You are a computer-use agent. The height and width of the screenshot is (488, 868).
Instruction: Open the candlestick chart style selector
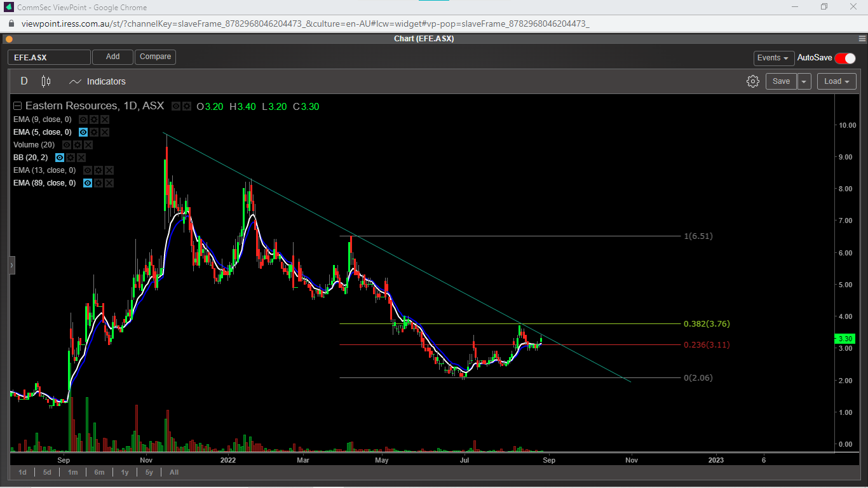46,81
